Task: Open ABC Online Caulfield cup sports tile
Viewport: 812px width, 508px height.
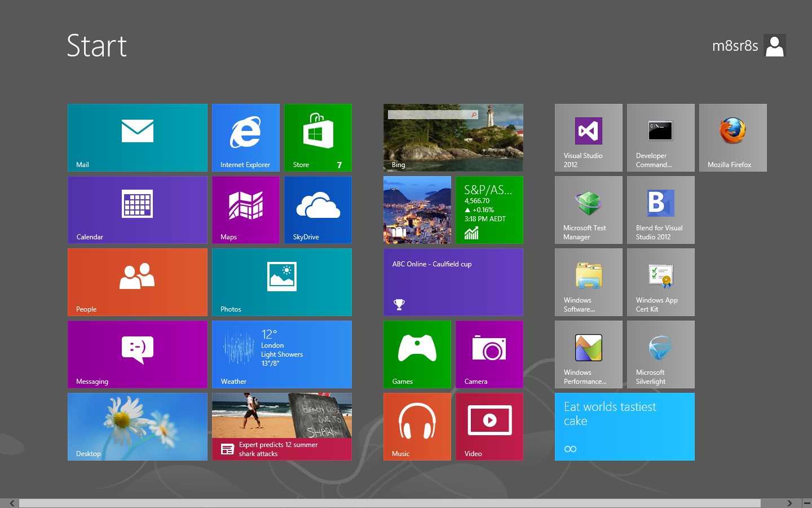Action: click(453, 282)
